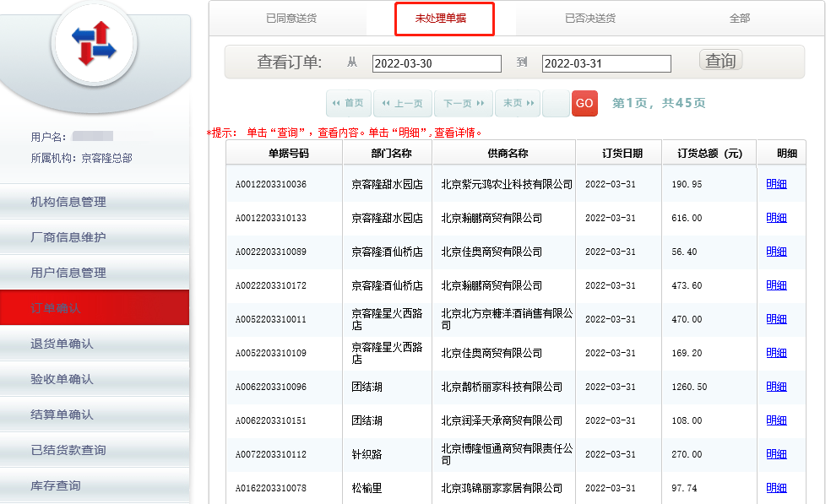Open 明细 for order A0012203310036
This screenshot has height=504, width=831.
pos(776,184)
